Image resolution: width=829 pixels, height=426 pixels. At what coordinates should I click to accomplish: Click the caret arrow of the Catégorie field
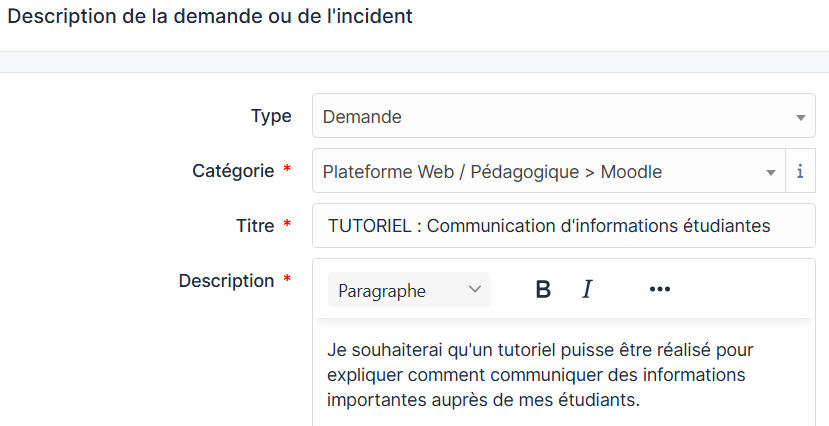coord(771,172)
